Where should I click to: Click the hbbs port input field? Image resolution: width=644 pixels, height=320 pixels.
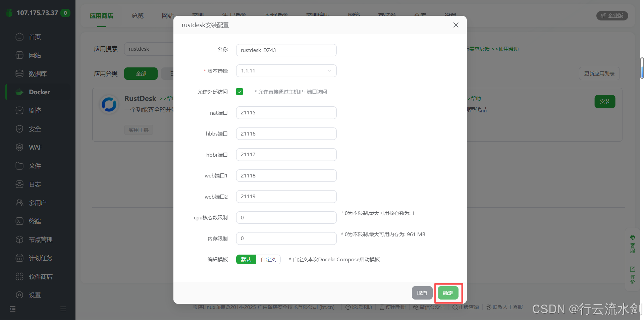pyautogui.click(x=286, y=134)
